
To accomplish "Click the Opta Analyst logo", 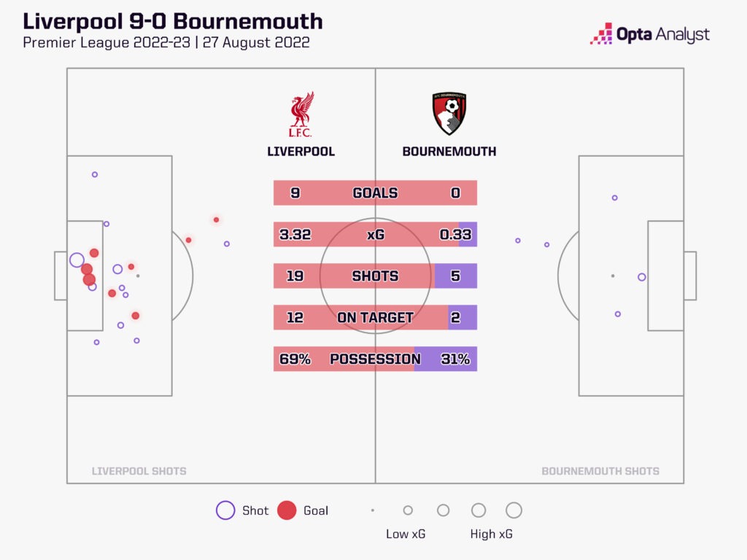I will click(x=649, y=34).
